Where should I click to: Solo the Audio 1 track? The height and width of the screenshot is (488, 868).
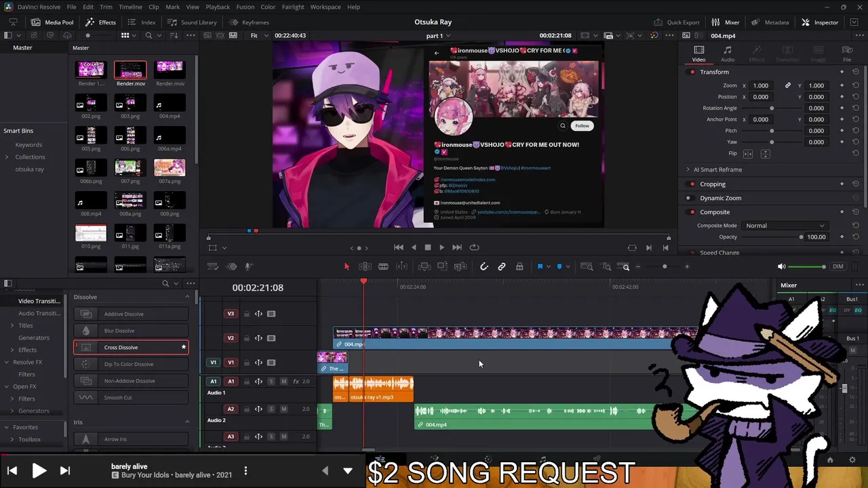tap(271, 382)
